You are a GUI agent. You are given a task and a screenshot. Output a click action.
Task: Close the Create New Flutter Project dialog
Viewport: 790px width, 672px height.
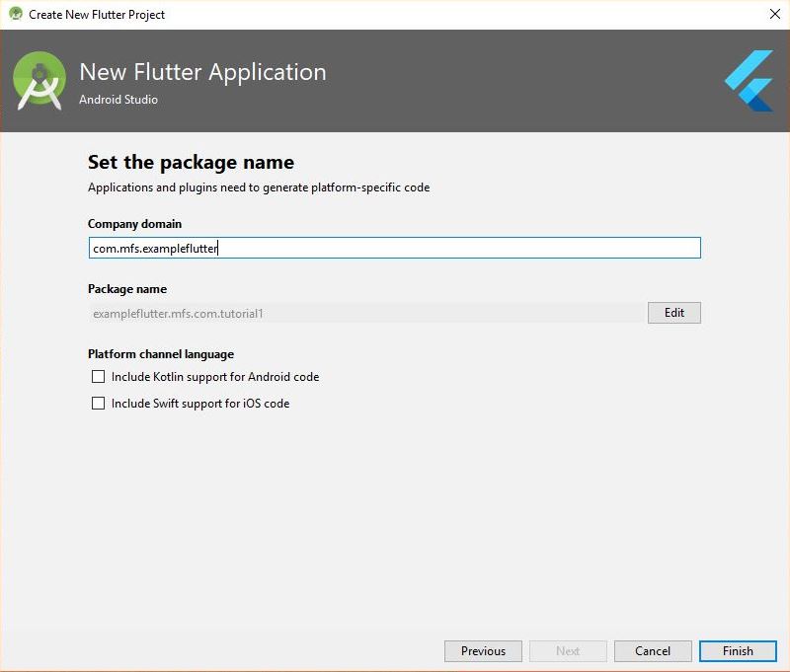pyautogui.click(x=774, y=14)
